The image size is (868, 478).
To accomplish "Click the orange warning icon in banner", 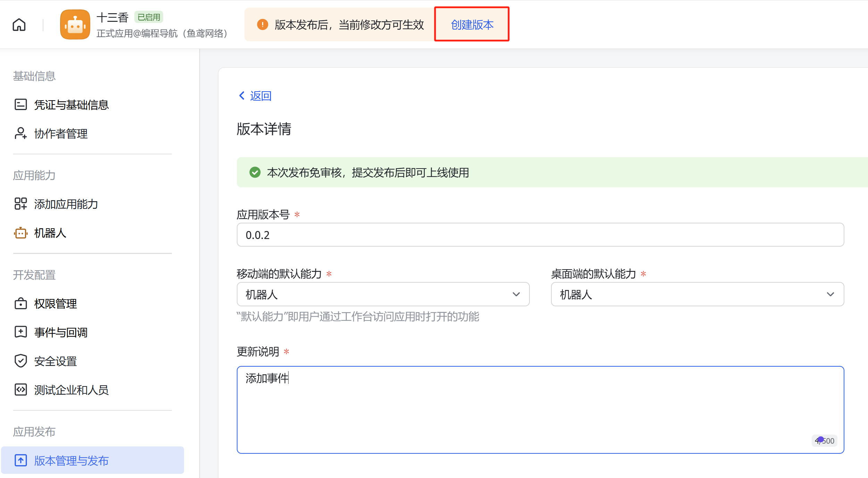I will click(262, 25).
